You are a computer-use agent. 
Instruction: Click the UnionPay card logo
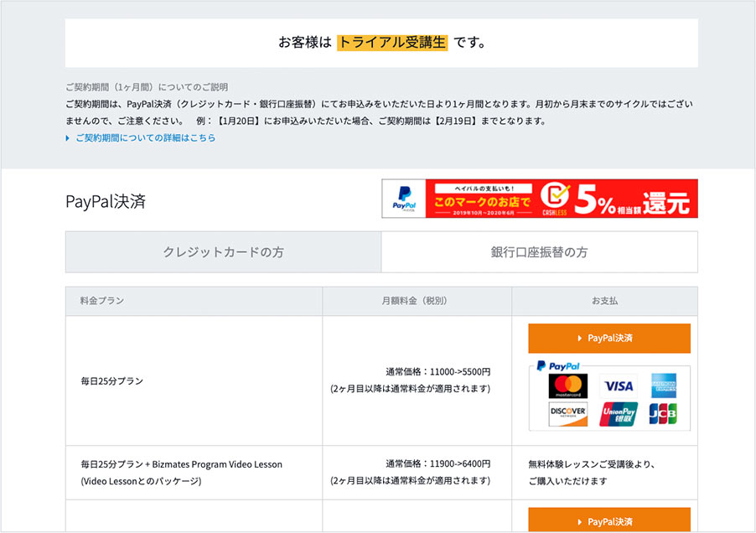coord(619,414)
